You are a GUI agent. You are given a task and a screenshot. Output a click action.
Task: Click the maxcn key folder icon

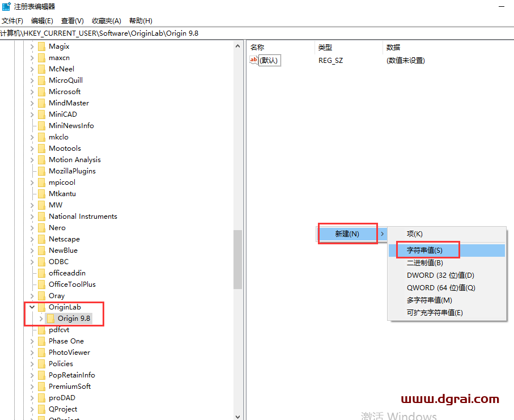tap(41, 57)
